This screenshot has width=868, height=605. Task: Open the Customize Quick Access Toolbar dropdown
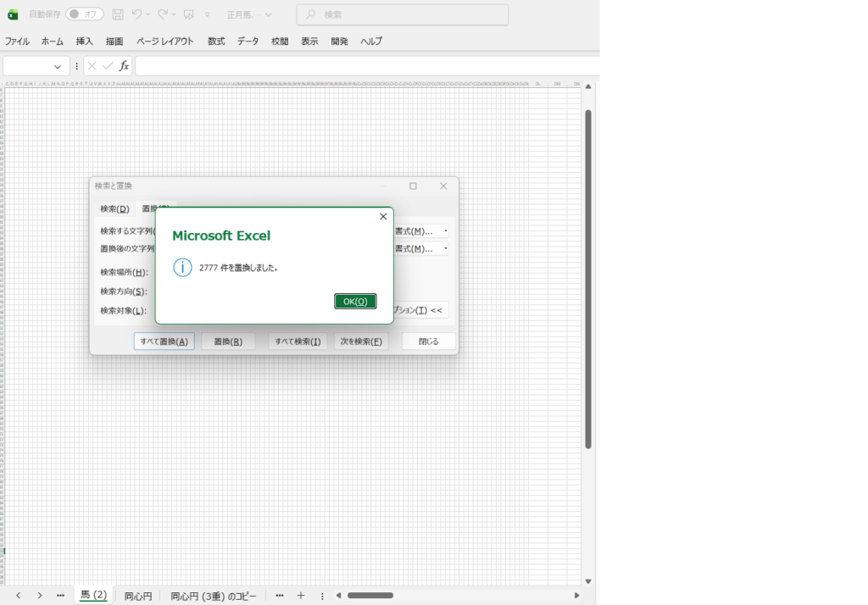tap(208, 14)
